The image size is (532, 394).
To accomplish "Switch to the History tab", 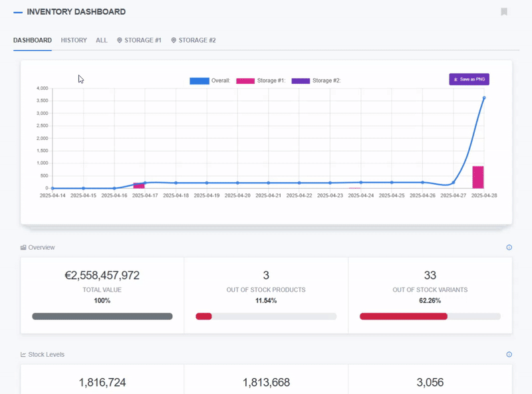I will click(x=74, y=41).
